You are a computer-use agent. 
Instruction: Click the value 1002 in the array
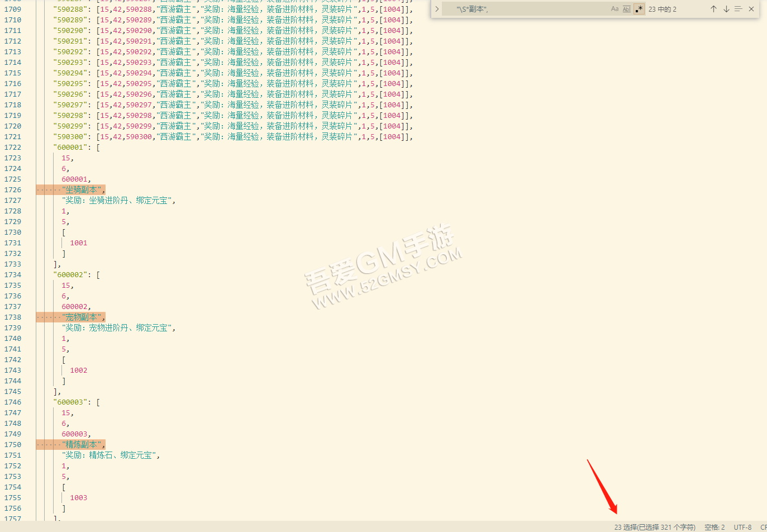(x=79, y=370)
